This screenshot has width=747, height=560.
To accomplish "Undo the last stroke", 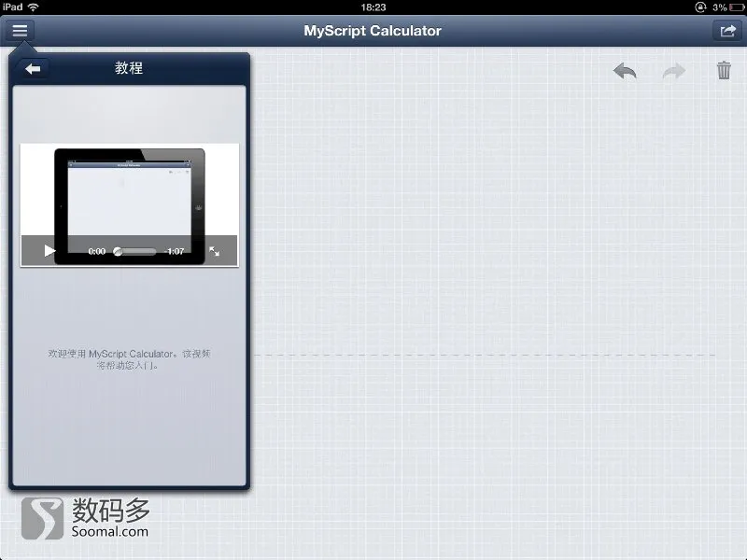I will (625, 71).
